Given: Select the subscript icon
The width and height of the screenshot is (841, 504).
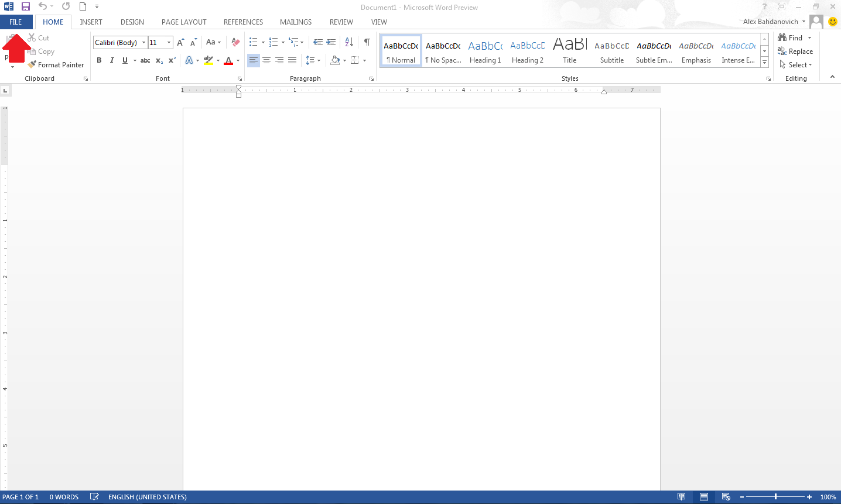Looking at the screenshot, I should (158, 60).
